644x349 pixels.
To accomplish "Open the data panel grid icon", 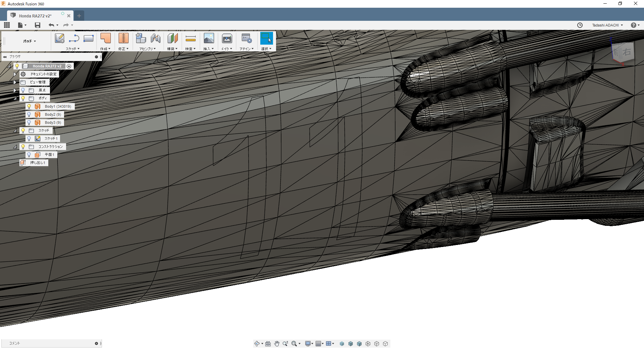I will (x=7, y=25).
